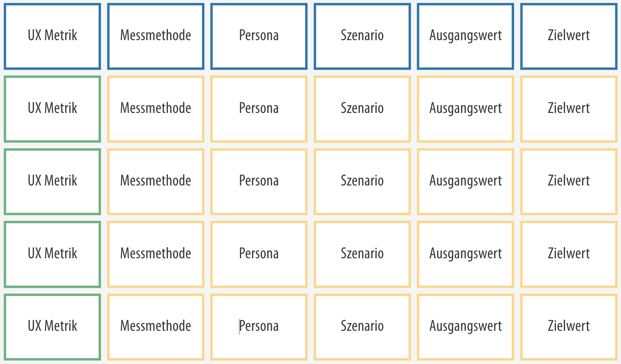Select the Ausgangswert box in the bottom row
Screen dimensions: 621x364
(x=465, y=327)
